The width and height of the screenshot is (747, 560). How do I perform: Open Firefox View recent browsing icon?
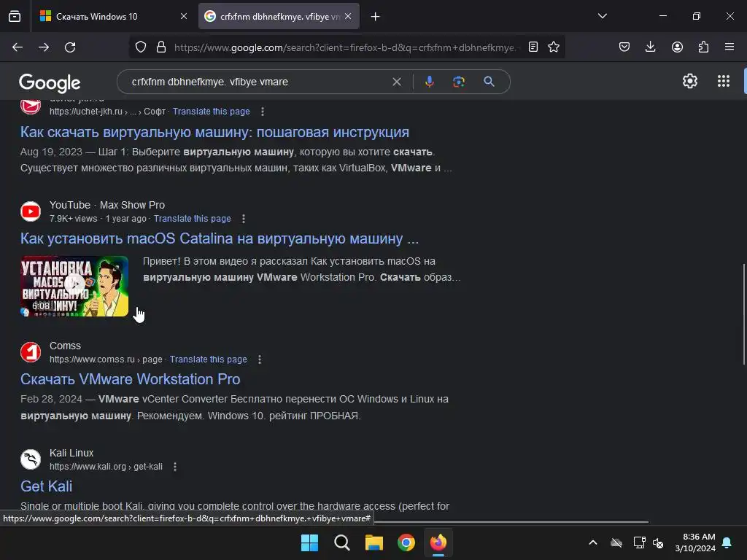(15, 16)
